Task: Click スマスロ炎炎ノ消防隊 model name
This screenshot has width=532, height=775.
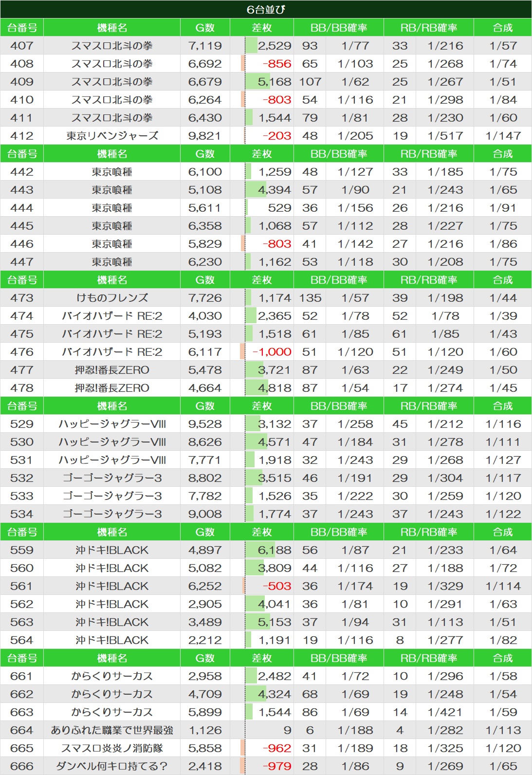Action: click(x=112, y=748)
